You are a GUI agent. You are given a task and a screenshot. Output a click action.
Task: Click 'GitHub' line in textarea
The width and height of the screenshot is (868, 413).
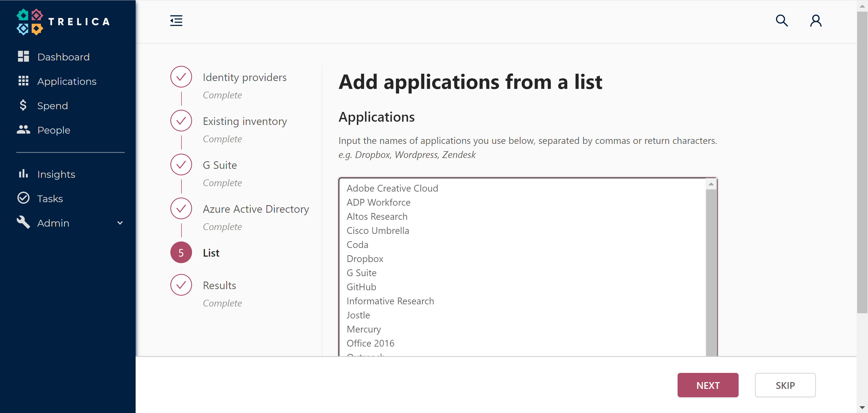(361, 287)
